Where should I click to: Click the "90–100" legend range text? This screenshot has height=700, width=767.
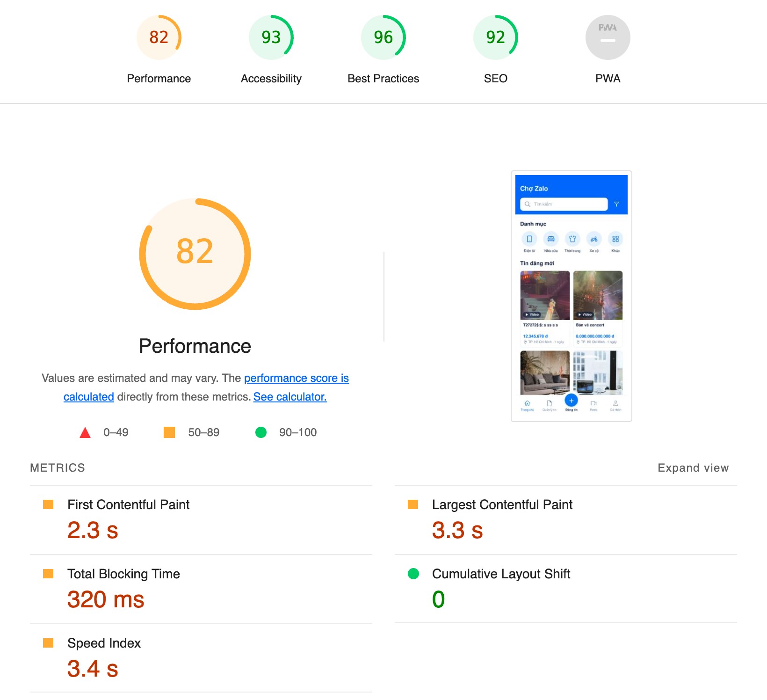tap(298, 432)
